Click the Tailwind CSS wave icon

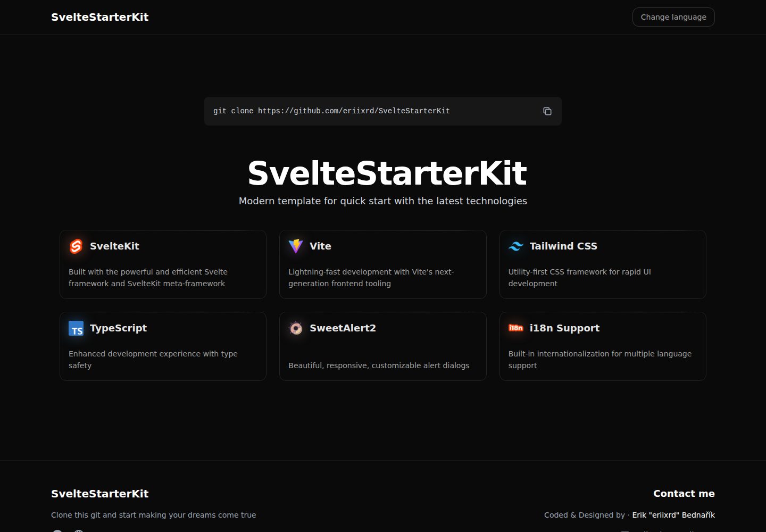point(516,246)
